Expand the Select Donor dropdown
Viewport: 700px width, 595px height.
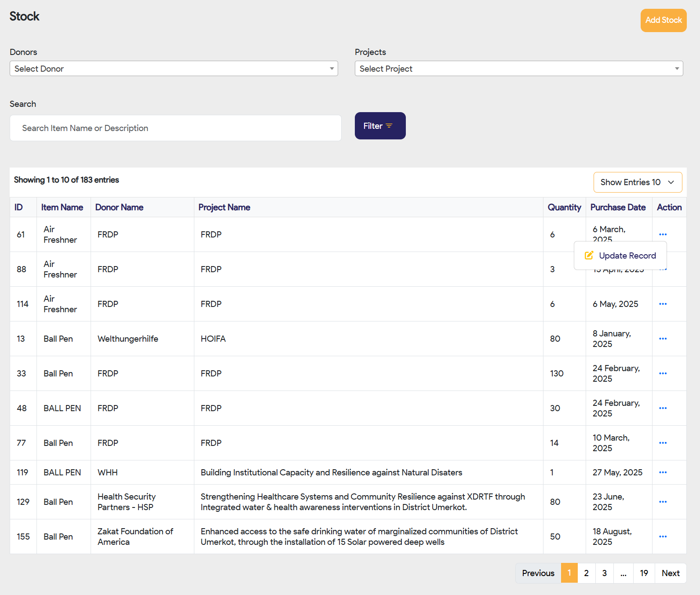174,69
